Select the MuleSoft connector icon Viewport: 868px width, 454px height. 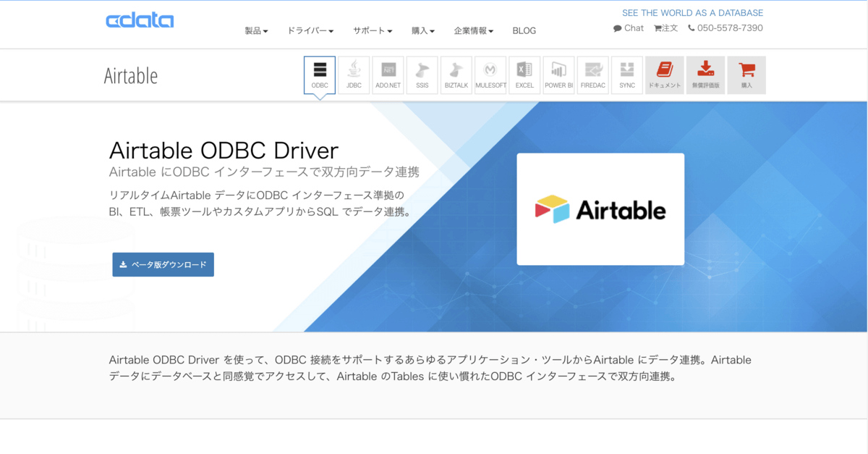click(490, 75)
